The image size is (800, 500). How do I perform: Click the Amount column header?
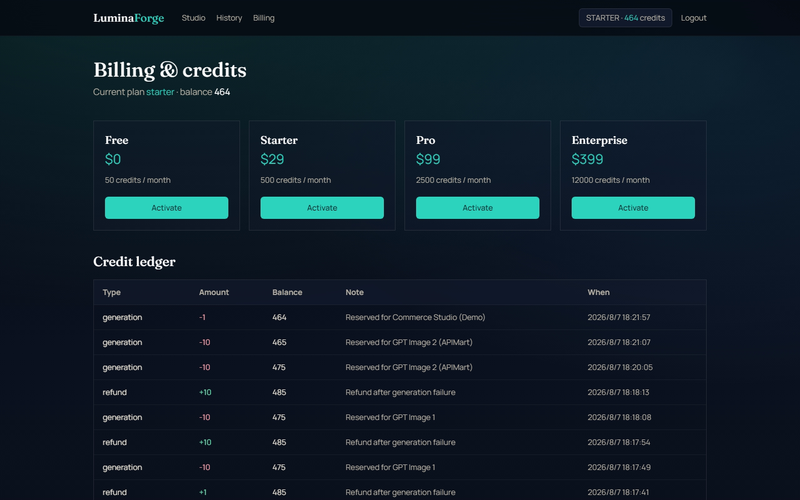(x=214, y=292)
